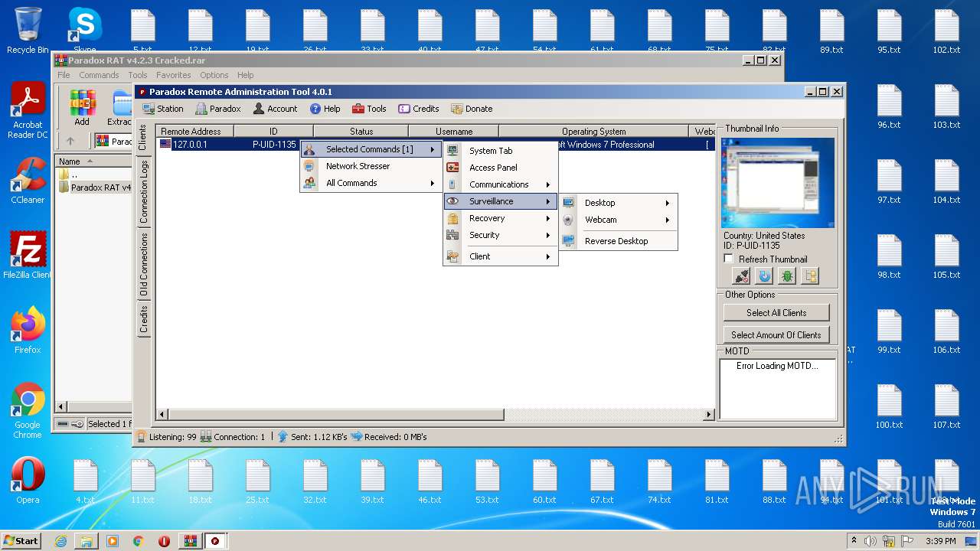Click the Windows Start button
980x551 pixels.
click(x=21, y=540)
